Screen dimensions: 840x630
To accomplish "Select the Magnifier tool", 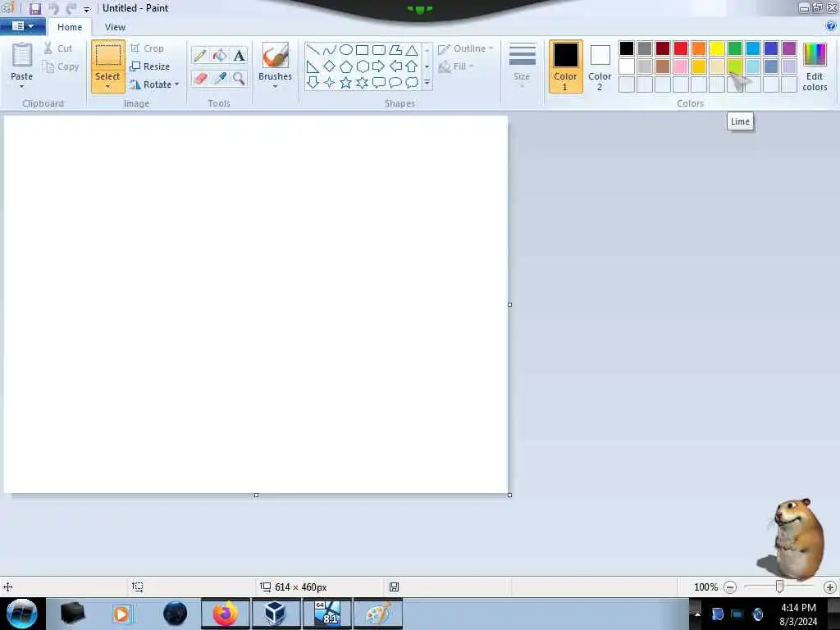I will pyautogui.click(x=239, y=78).
